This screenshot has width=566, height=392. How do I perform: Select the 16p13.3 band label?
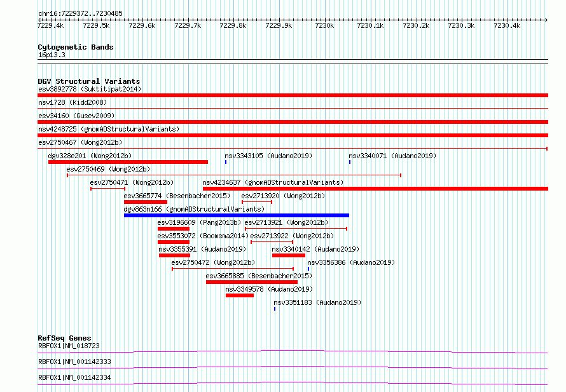coord(52,55)
